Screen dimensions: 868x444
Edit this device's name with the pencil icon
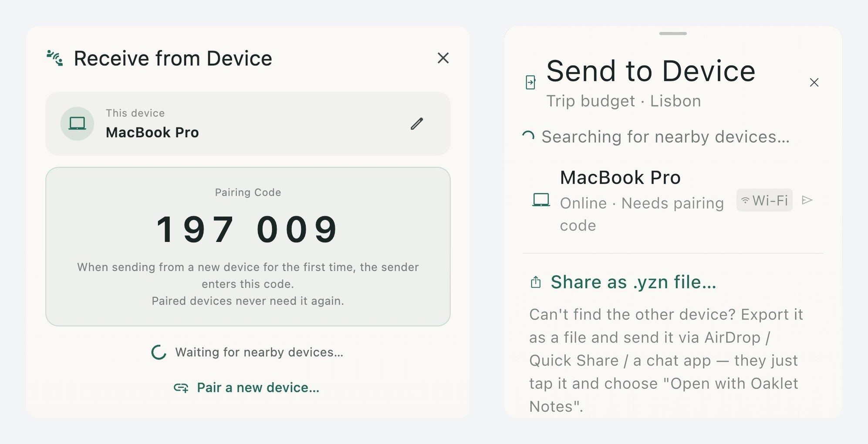coord(417,124)
